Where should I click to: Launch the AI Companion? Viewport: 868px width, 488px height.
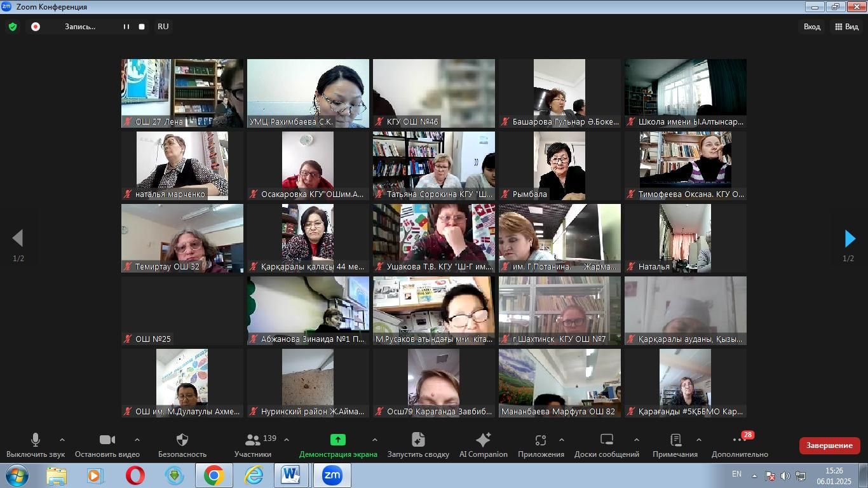click(483, 440)
